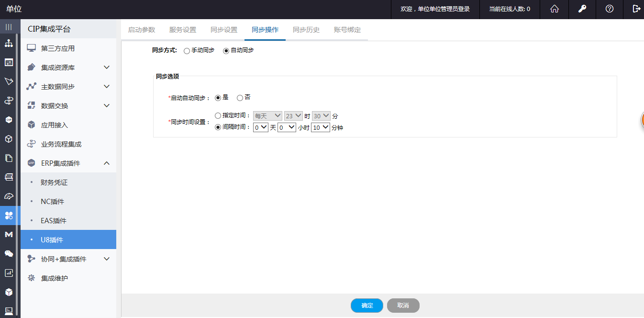Click the WeChat chat bubbles sidebar icon
Image resolution: width=644 pixels, height=318 pixels.
[x=9, y=253]
